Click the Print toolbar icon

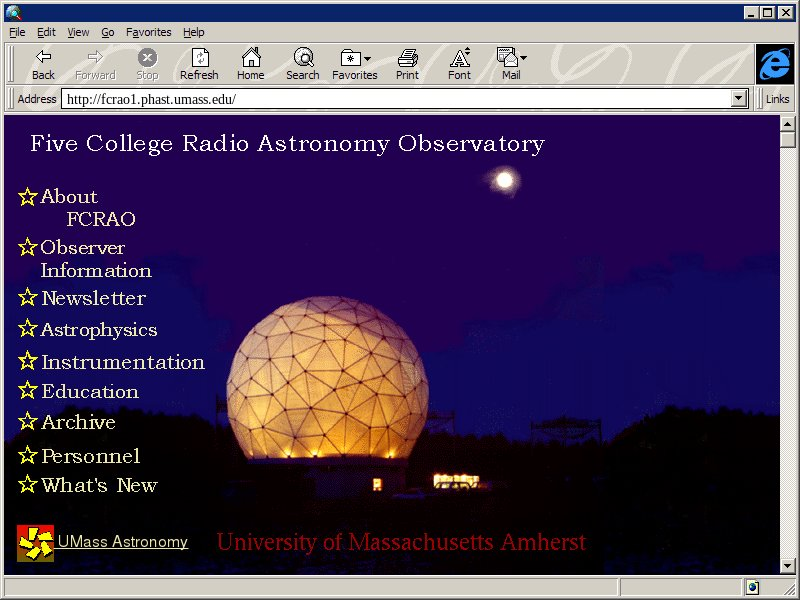pos(407,58)
